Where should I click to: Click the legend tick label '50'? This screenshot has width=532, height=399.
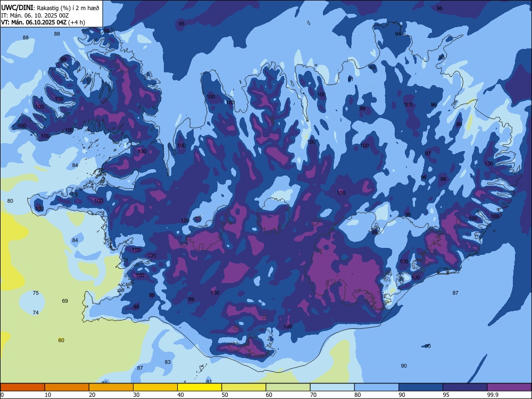[225, 395]
